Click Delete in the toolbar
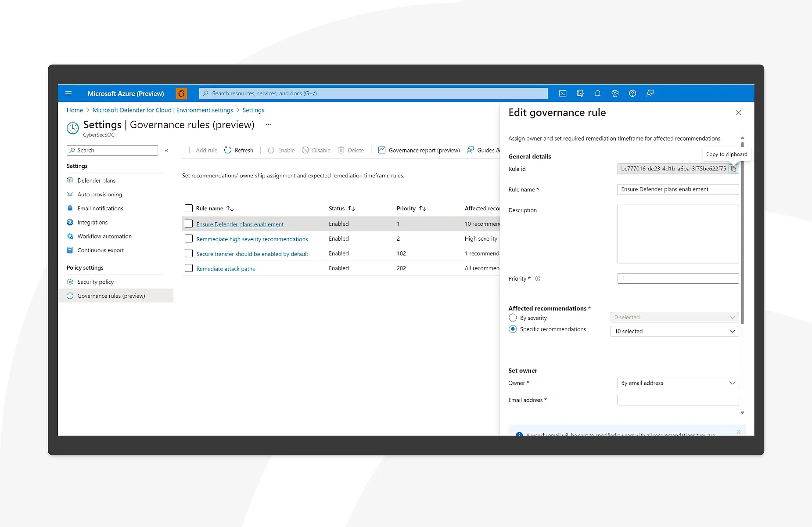 pos(351,150)
